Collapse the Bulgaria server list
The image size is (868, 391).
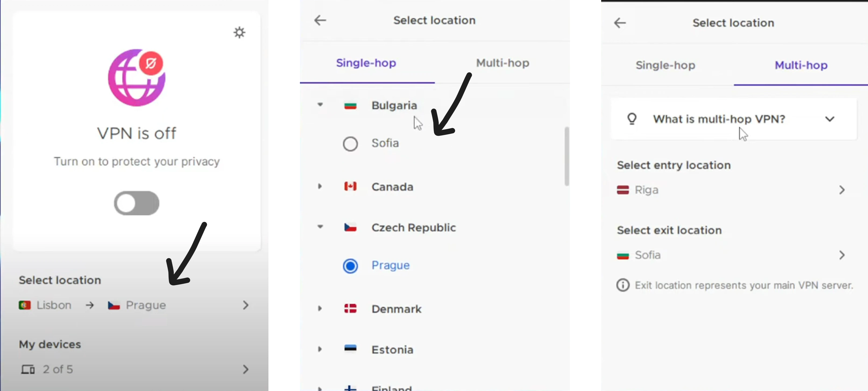pos(320,105)
